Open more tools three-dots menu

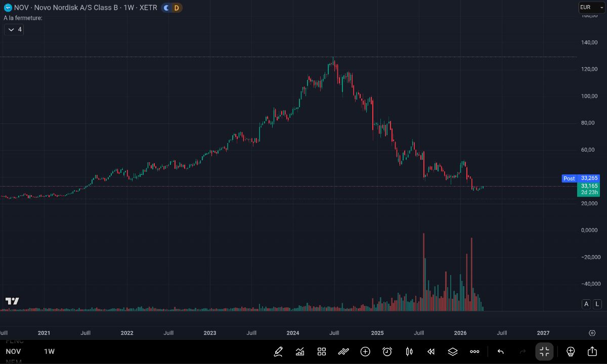pyautogui.click(x=474, y=351)
